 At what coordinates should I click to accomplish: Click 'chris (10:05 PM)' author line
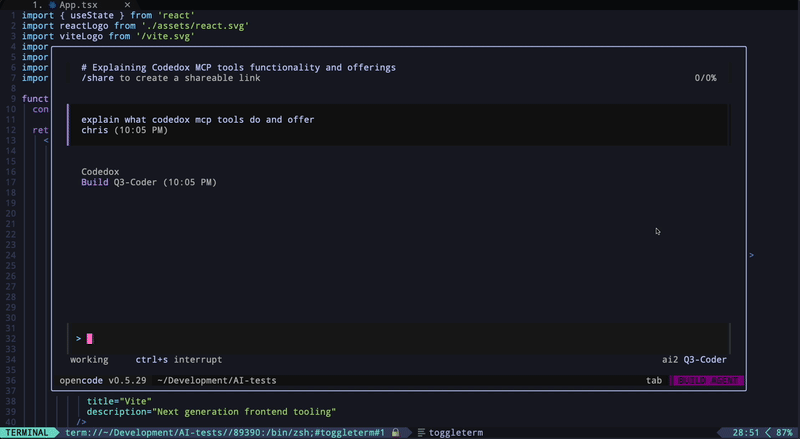coord(124,130)
